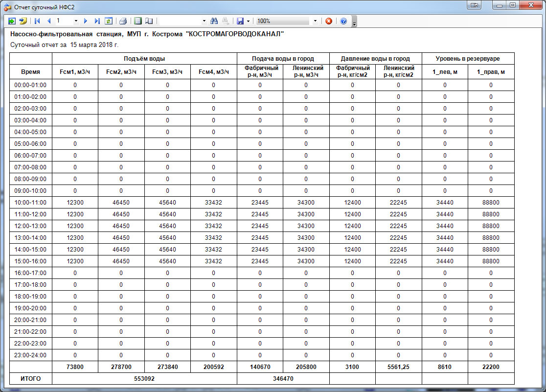Image resolution: width=546 pixels, height=392 pixels.
Task: Click the greyed-out Find Next icon
Action: [x=225, y=21]
